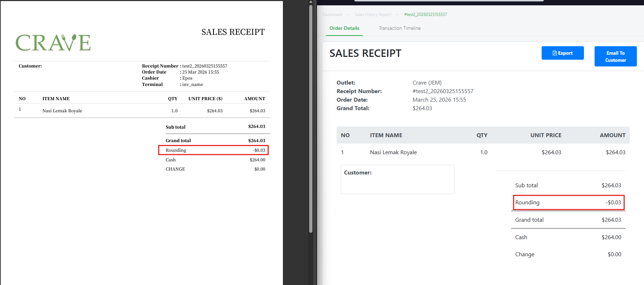Click the Customer box in order details
Viewport: 644px width, 285px height.
click(x=397, y=179)
